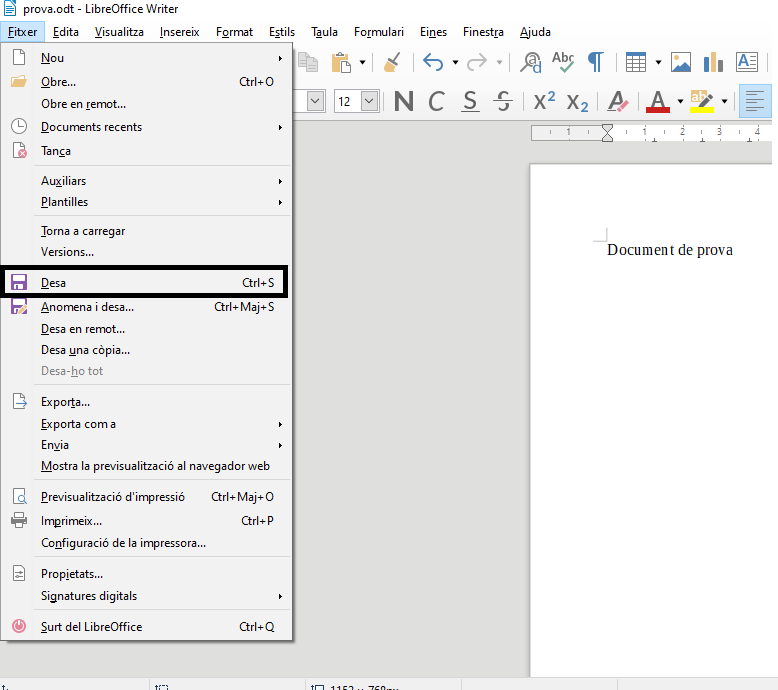
Task: Open the Undo history dropdown arrow
Action: point(455,63)
